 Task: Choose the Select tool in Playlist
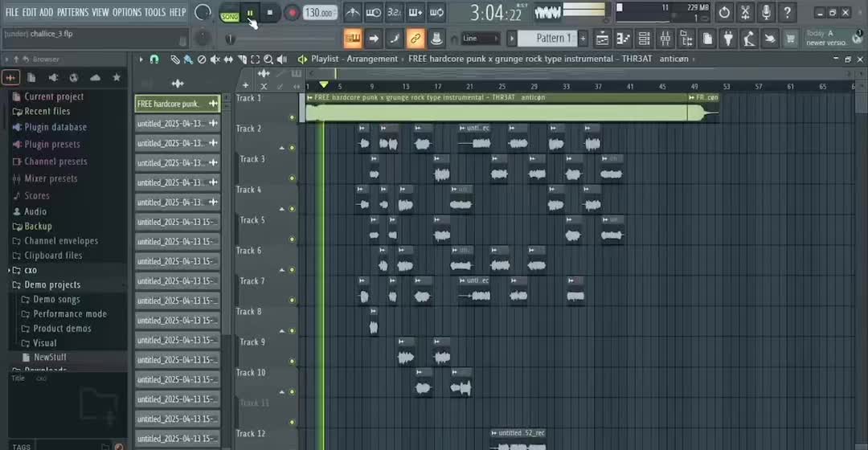(256, 59)
